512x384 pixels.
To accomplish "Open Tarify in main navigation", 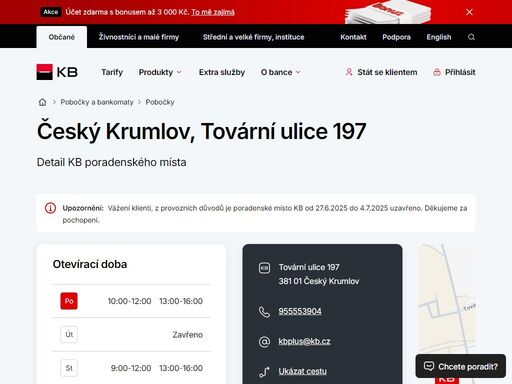I will (112, 72).
